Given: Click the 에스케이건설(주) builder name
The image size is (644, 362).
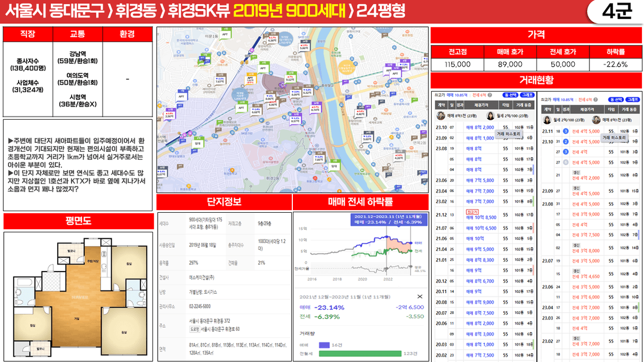Looking at the screenshot, I should click(201, 277).
